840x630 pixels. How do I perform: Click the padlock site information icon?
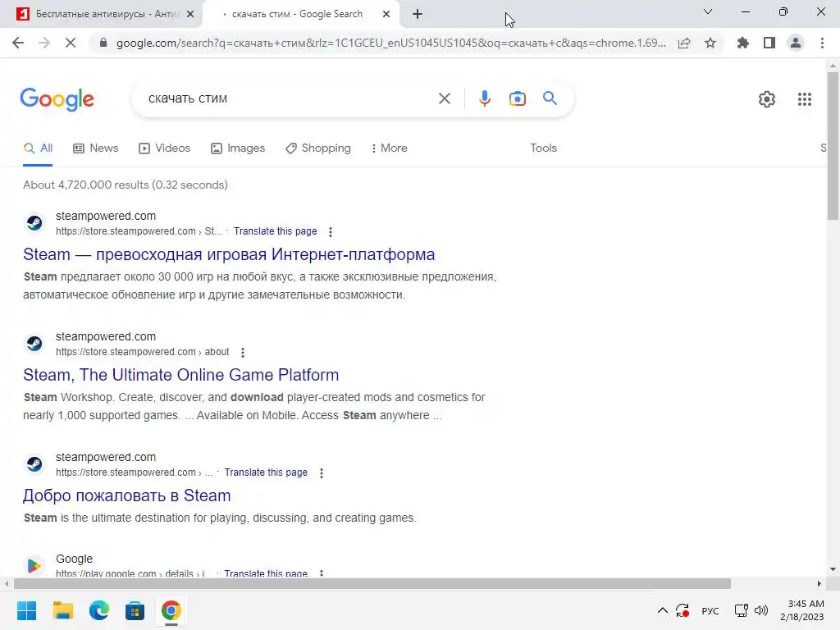[103, 43]
